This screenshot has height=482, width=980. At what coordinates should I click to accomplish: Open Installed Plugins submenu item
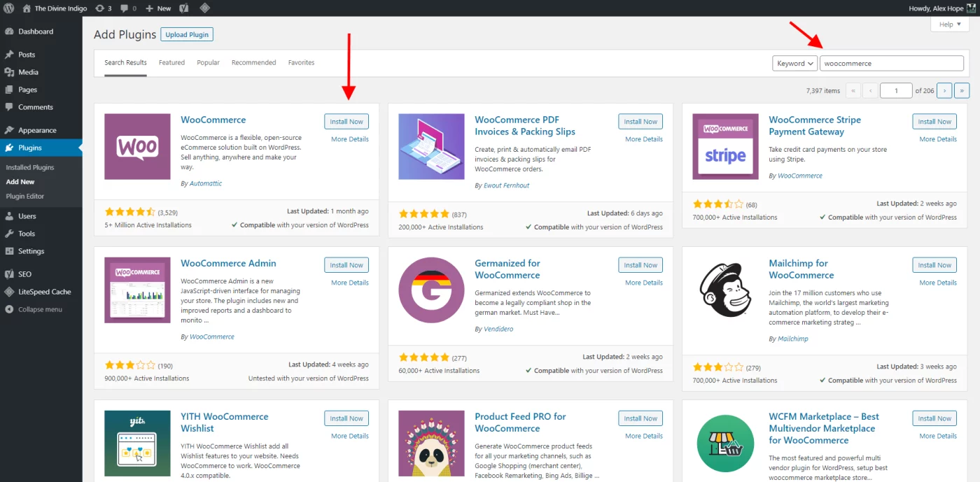click(x=30, y=167)
